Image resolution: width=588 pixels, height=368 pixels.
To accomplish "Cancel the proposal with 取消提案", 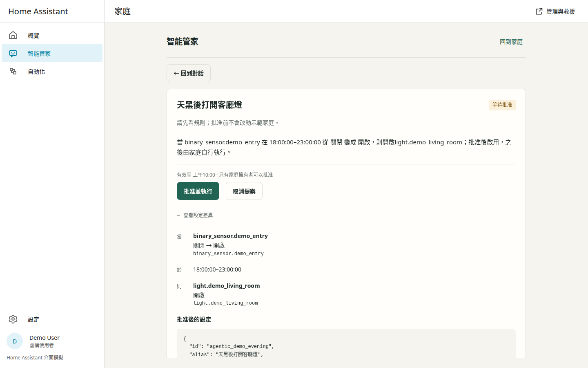I will 244,191.
